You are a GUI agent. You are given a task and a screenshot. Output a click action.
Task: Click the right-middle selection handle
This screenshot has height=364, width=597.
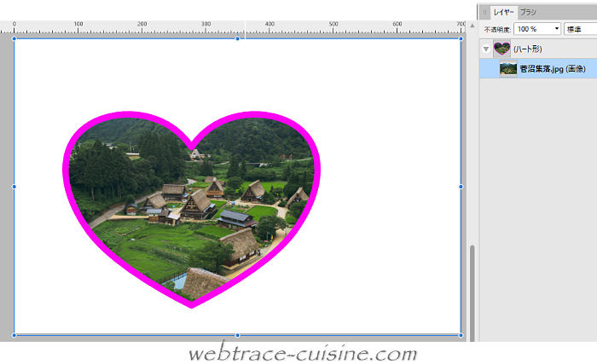pyautogui.click(x=461, y=186)
